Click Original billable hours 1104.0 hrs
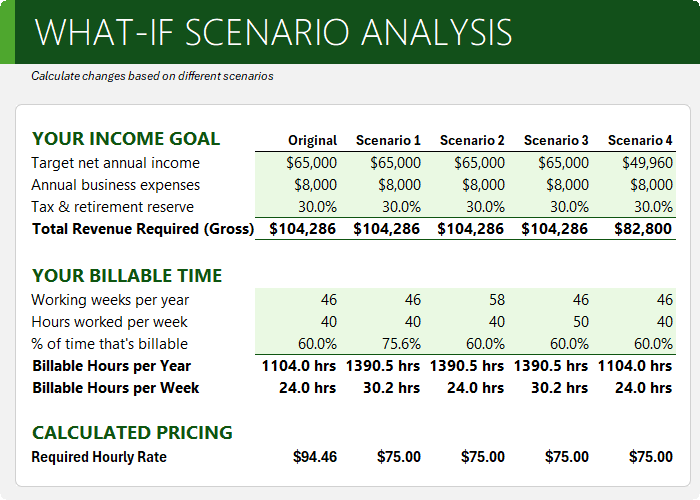The image size is (700, 500). tap(299, 366)
